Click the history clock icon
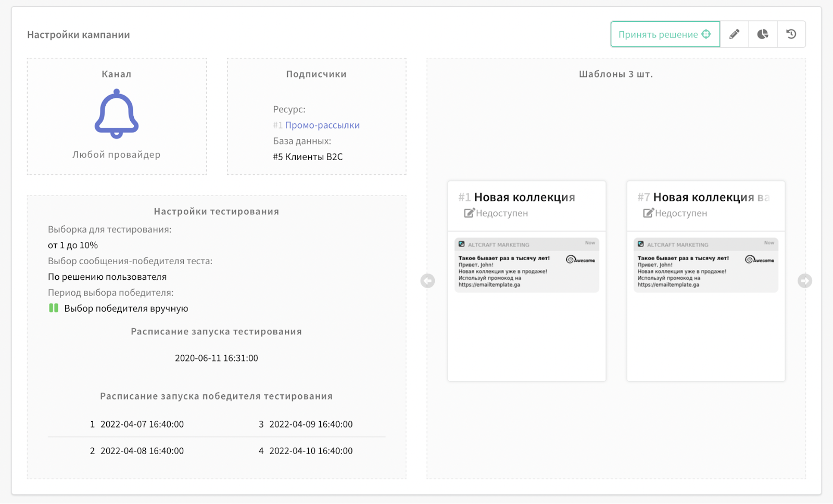 click(791, 34)
